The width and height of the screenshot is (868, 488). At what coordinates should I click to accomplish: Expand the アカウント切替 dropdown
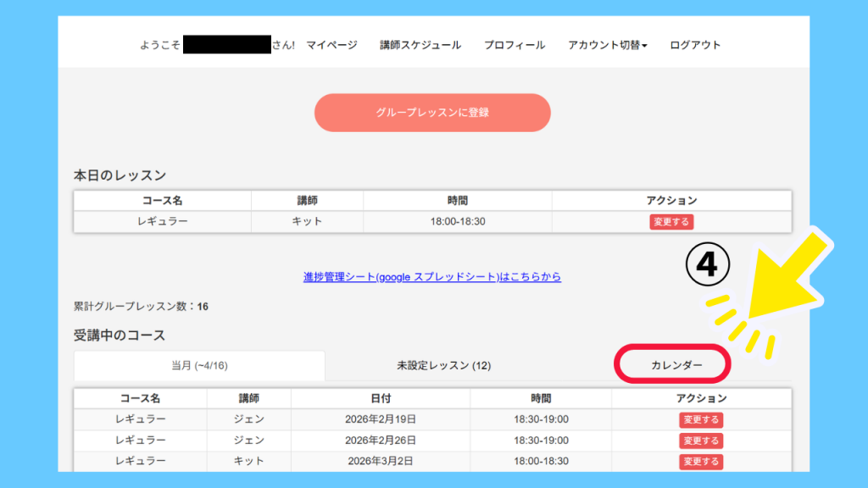click(x=608, y=45)
